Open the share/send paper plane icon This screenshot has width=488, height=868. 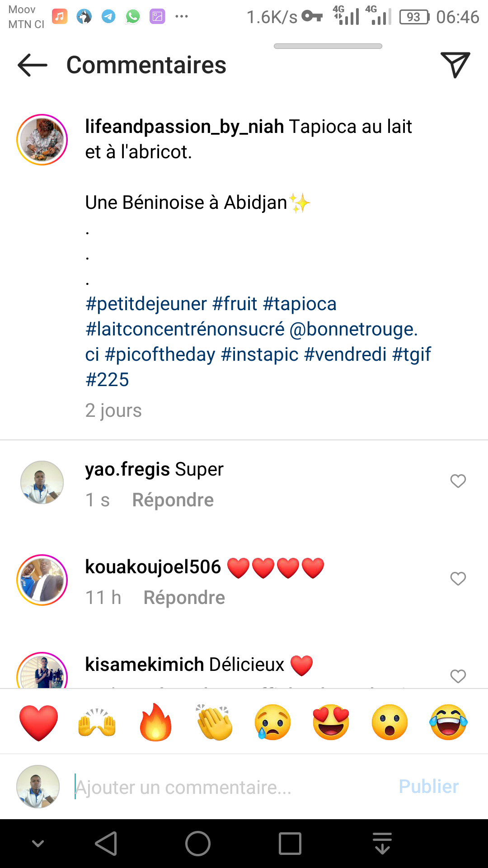point(455,65)
